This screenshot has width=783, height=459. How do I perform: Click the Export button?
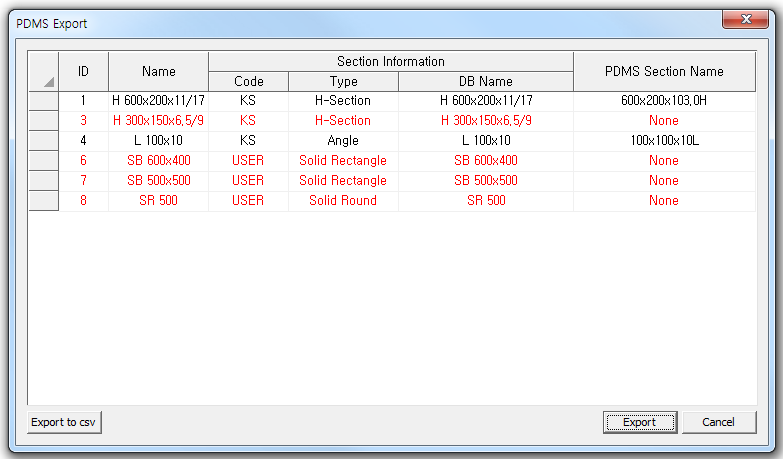(x=640, y=422)
